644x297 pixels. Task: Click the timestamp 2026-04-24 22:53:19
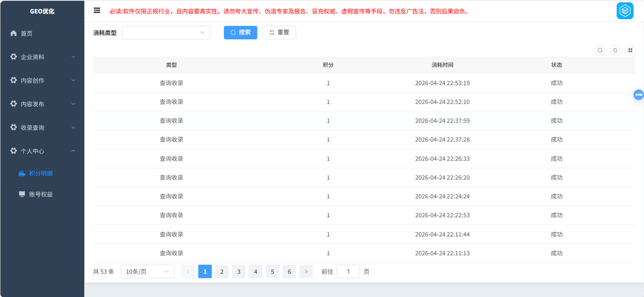coord(442,83)
